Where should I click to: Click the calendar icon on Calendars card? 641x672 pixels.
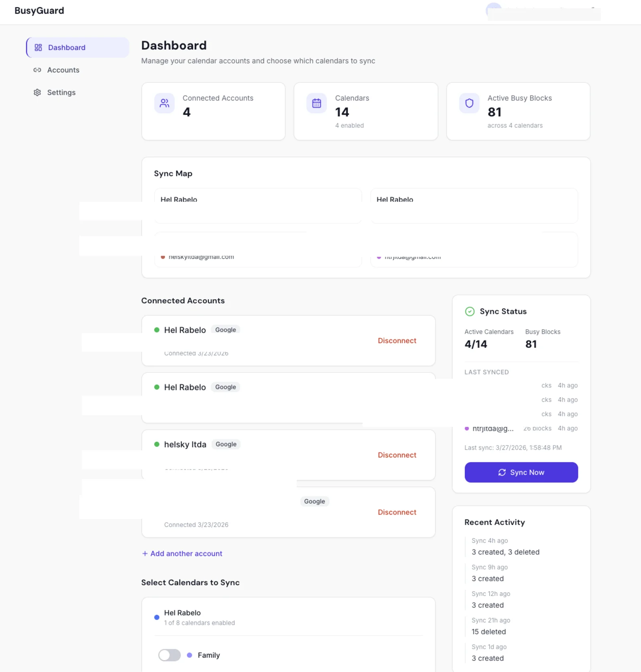coord(316,103)
